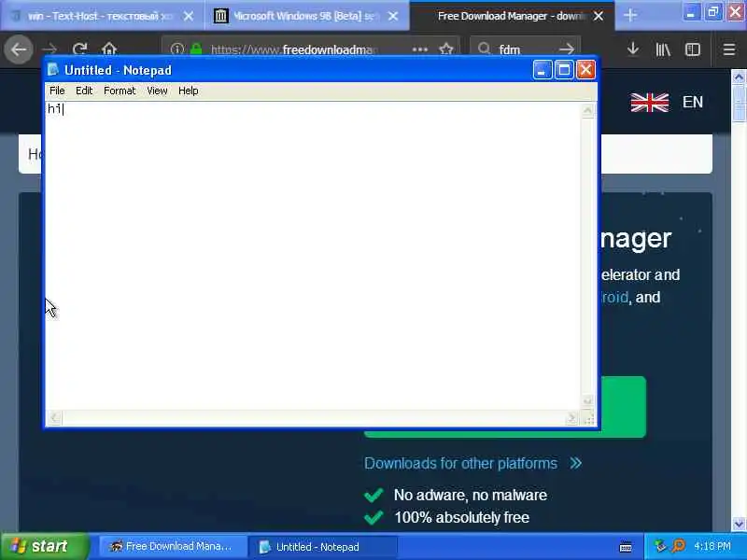Click Untitled - Notepad taskbar button

(323, 547)
